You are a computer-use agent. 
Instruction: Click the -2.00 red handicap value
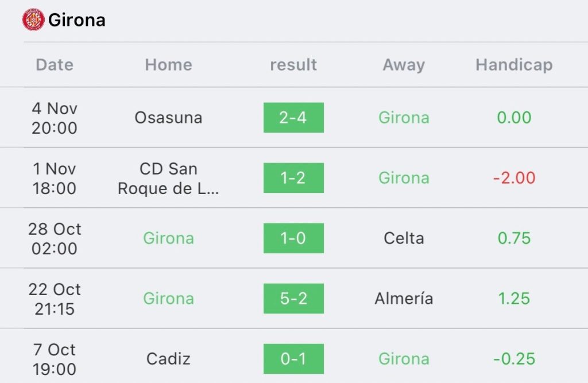point(514,178)
